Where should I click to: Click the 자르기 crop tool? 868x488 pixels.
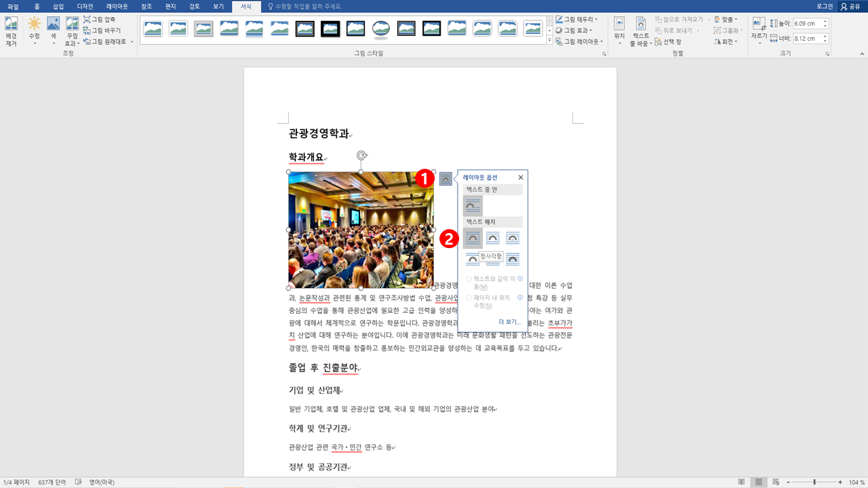pyautogui.click(x=759, y=31)
